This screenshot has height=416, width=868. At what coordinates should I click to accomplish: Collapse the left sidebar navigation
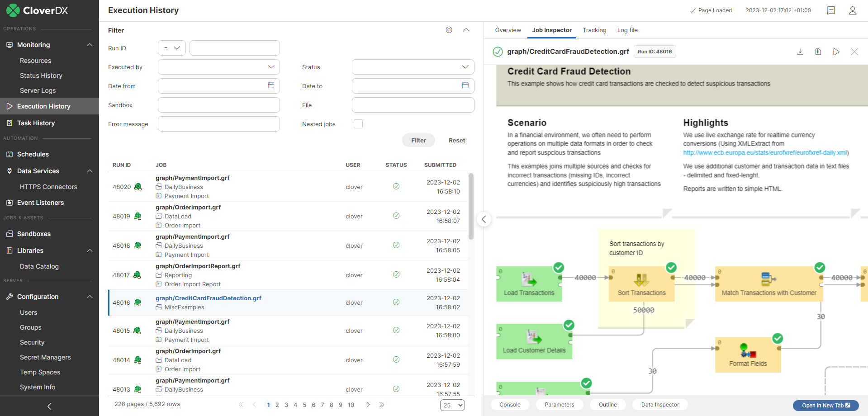[x=49, y=406]
